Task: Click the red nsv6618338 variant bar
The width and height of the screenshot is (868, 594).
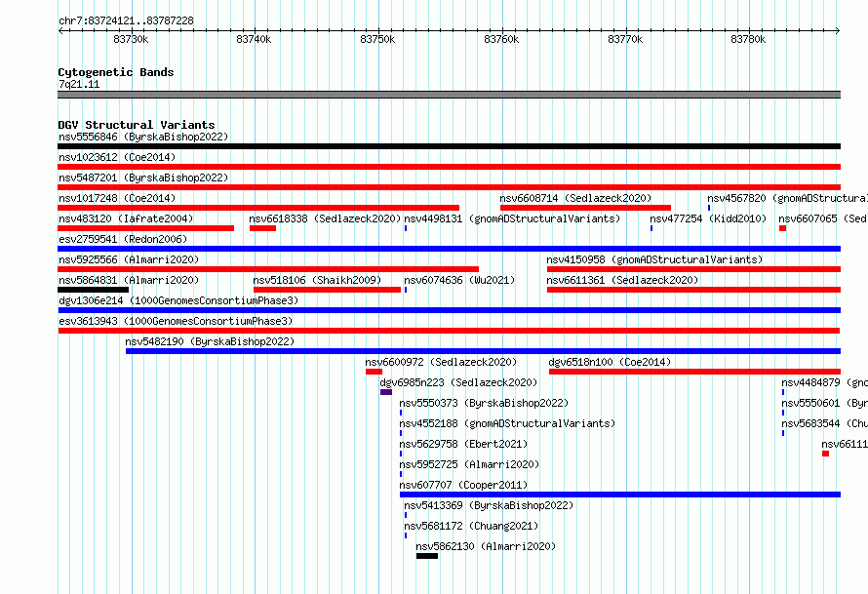Action: [x=263, y=228]
